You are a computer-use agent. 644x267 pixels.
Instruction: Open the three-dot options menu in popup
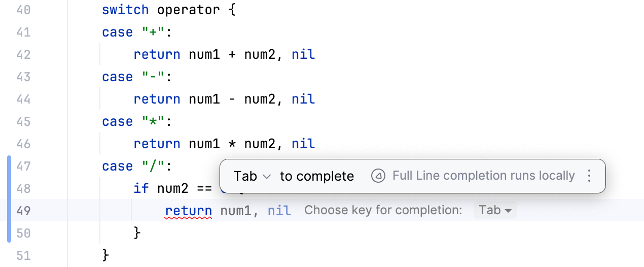point(589,176)
